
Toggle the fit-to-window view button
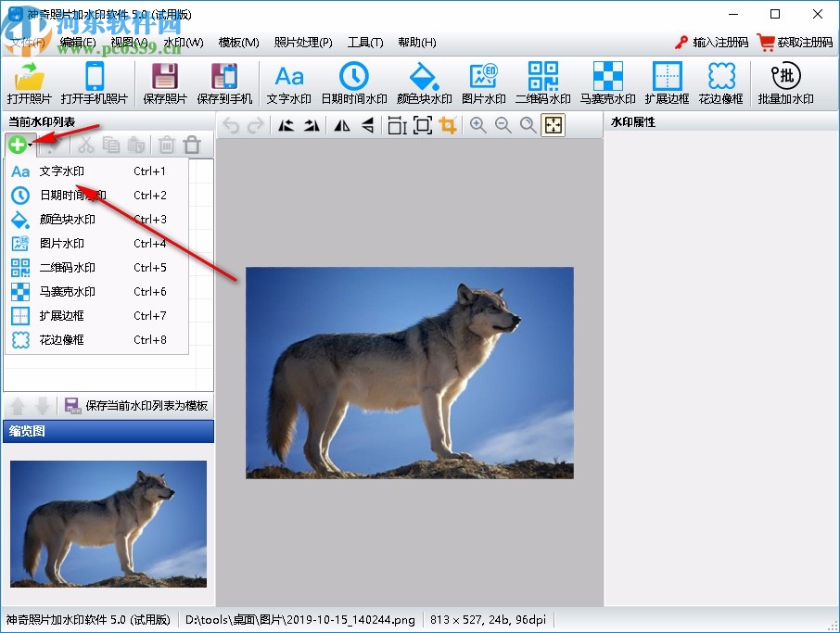[553, 125]
